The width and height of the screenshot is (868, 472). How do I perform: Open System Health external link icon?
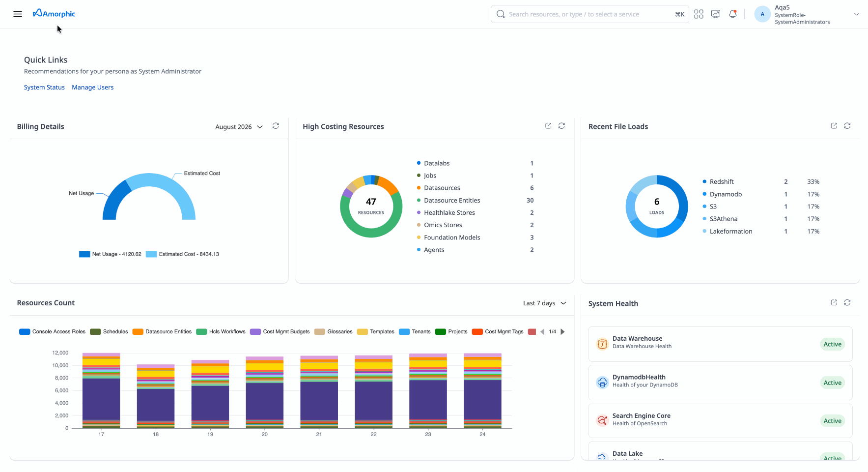[x=834, y=303]
